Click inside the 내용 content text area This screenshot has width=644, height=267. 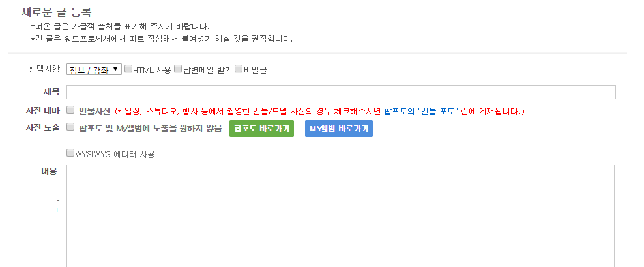click(x=340, y=216)
